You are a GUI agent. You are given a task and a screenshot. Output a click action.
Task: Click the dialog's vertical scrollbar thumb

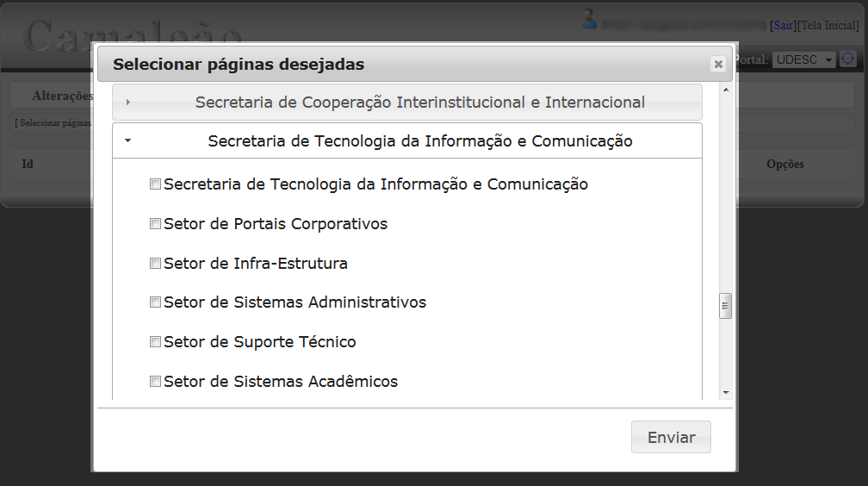(x=725, y=306)
